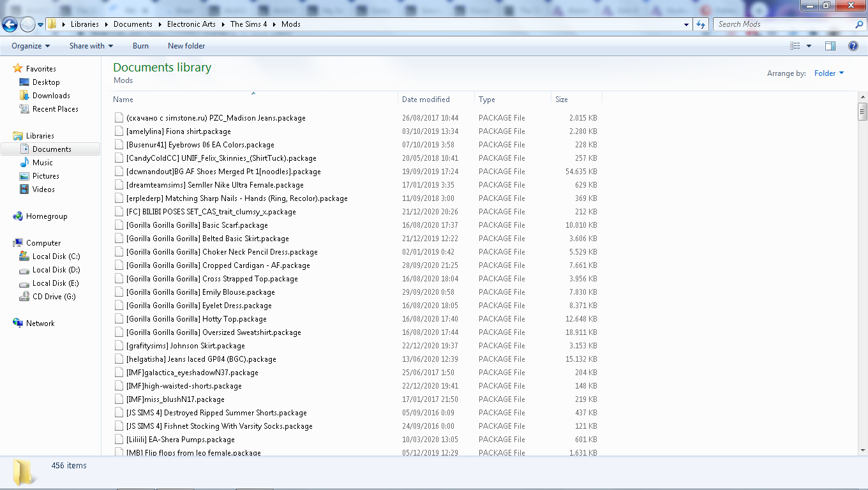Select the Network icon in sidebar
The image size is (868, 490).
[x=18, y=323]
